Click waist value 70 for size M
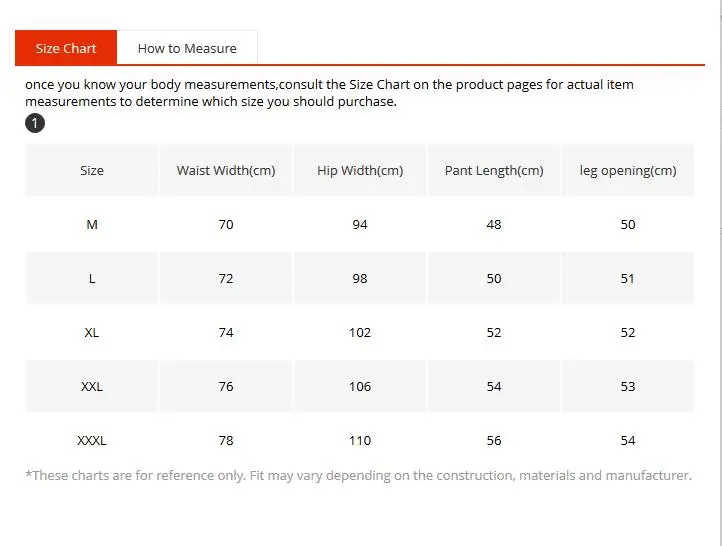 (x=226, y=224)
